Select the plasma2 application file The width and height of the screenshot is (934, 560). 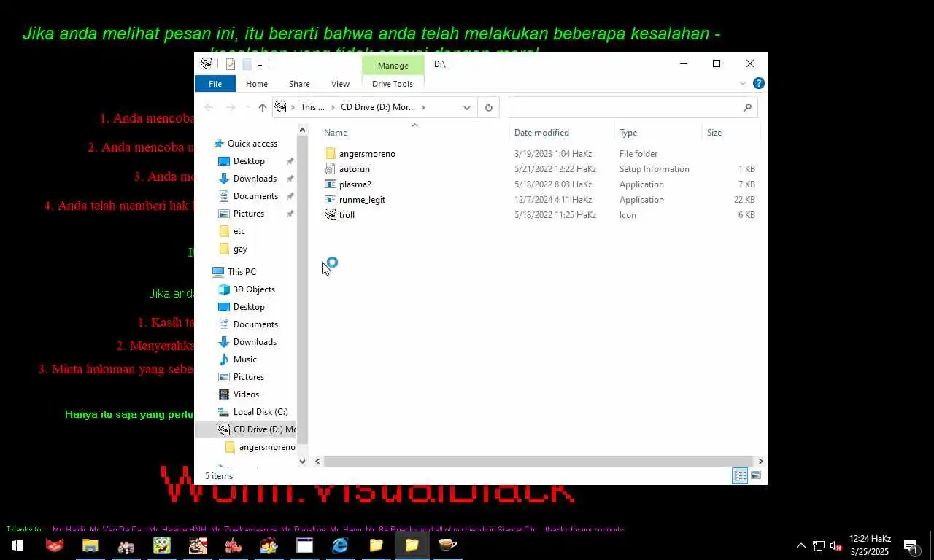tap(355, 184)
